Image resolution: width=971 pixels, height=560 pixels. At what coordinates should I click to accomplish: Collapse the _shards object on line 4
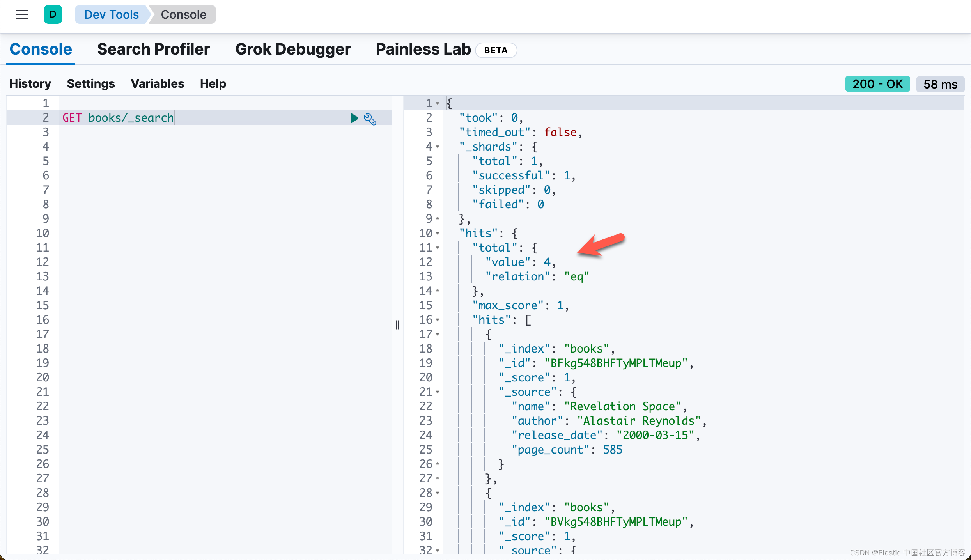438,147
